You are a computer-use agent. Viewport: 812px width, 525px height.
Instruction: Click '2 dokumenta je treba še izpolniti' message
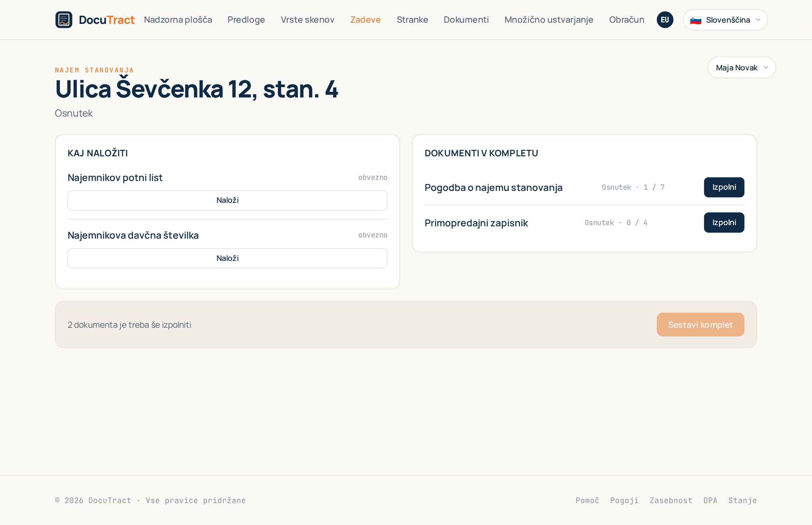coord(129,325)
